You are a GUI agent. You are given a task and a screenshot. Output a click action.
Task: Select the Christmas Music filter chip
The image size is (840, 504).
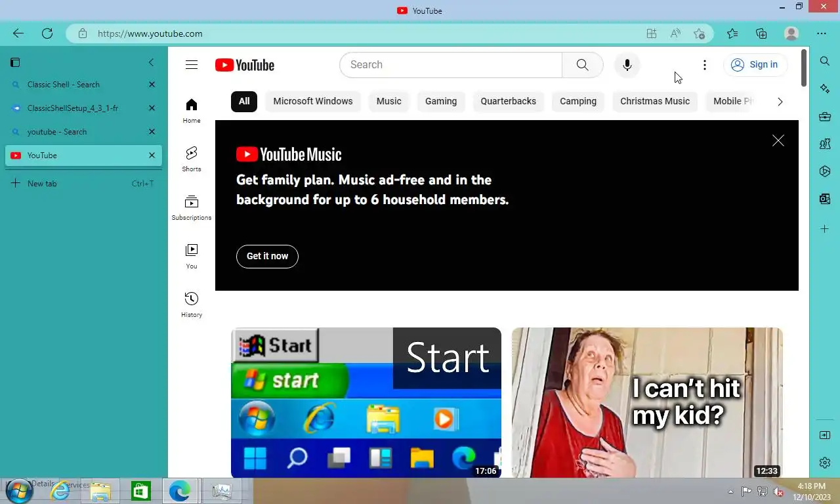point(655,101)
